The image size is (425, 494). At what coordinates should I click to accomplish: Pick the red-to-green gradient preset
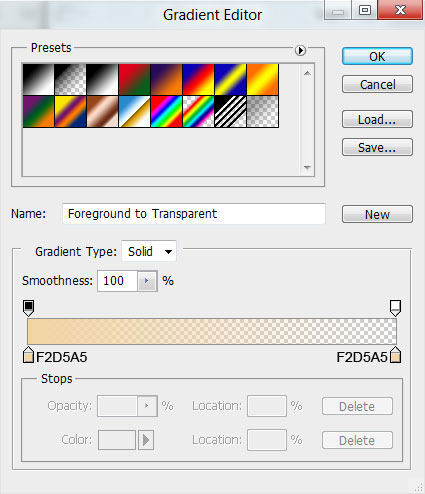click(134, 80)
